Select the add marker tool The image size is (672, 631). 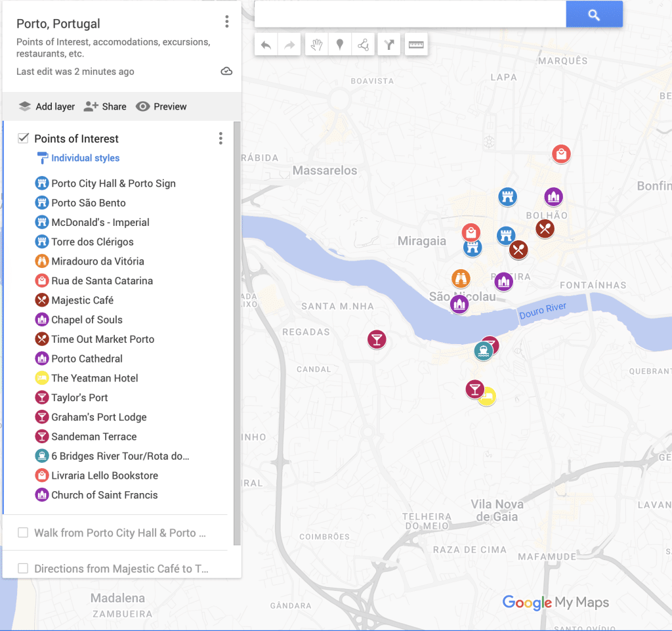340,45
